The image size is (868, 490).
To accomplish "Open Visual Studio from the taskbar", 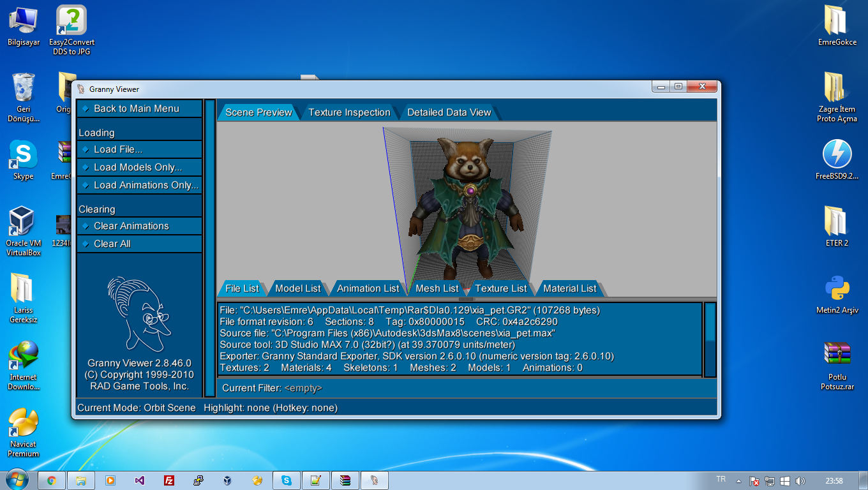I will click(x=139, y=480).
